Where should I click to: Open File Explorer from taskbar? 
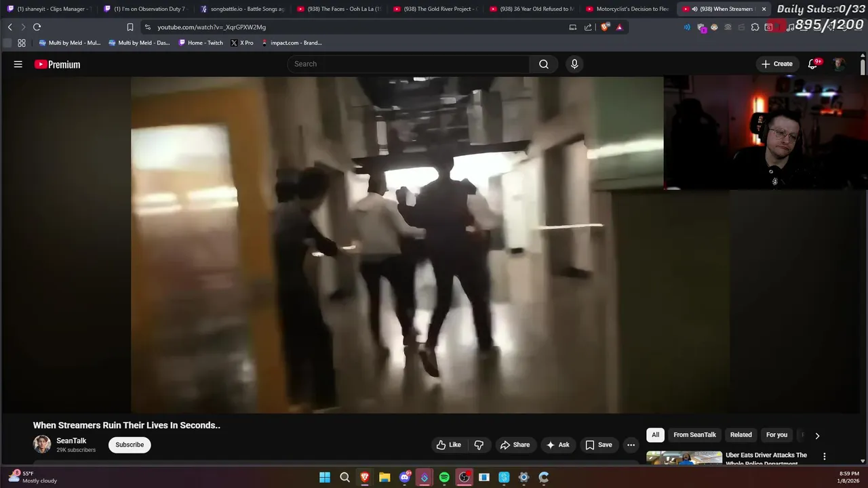tap(384, 477)
